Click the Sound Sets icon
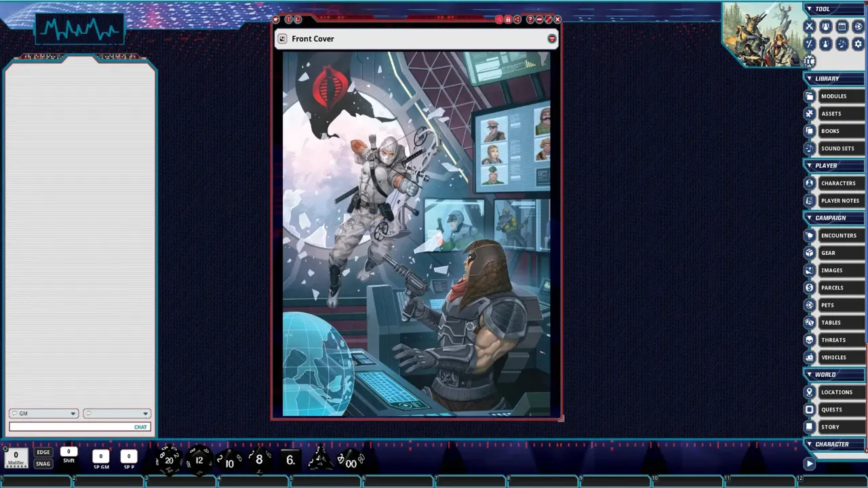The image size is (868, 488). point(809,148)
